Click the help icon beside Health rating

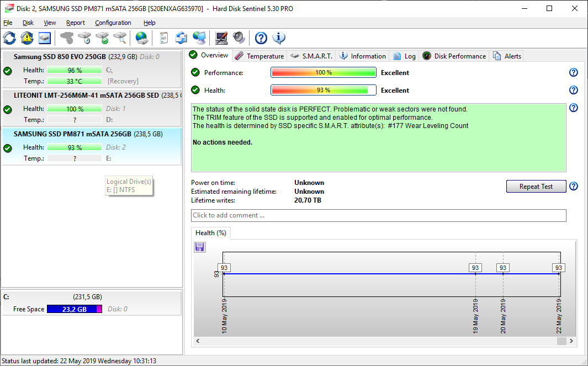coord(574,90)
